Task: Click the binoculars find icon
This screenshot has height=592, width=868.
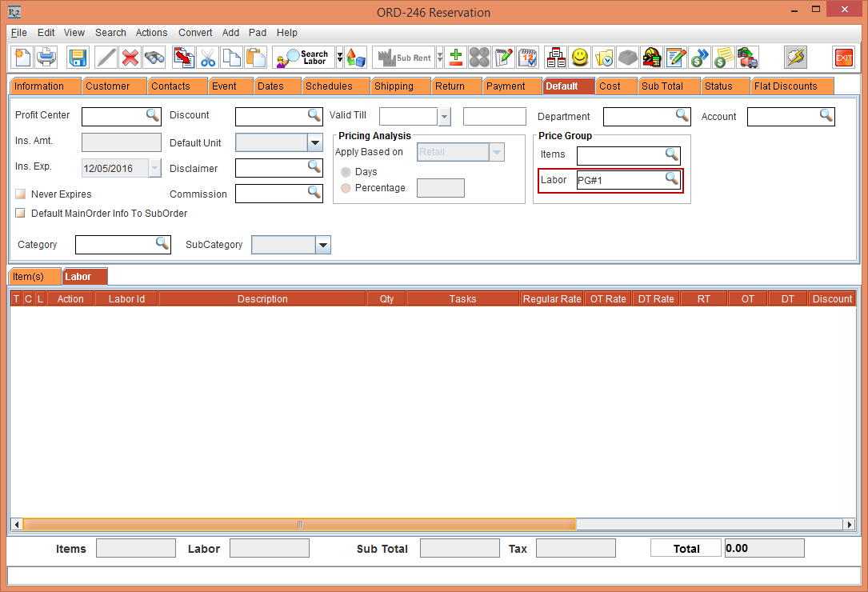Action: coord(154,58)
